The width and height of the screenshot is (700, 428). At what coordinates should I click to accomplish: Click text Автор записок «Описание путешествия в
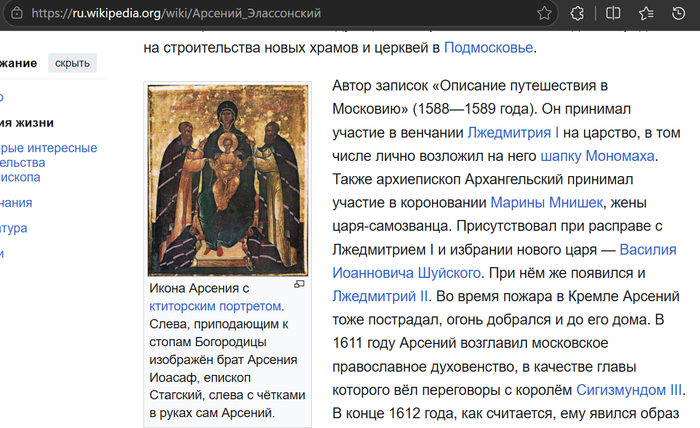coord(470,86)
